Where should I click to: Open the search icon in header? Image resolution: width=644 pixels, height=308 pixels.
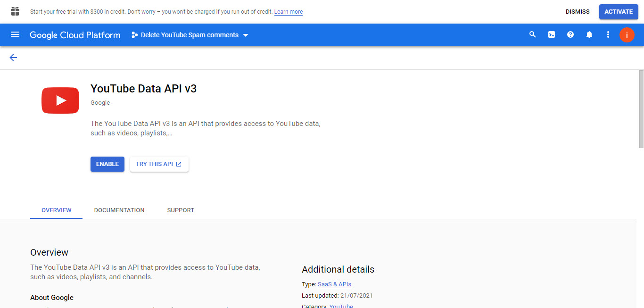(533, 35)
